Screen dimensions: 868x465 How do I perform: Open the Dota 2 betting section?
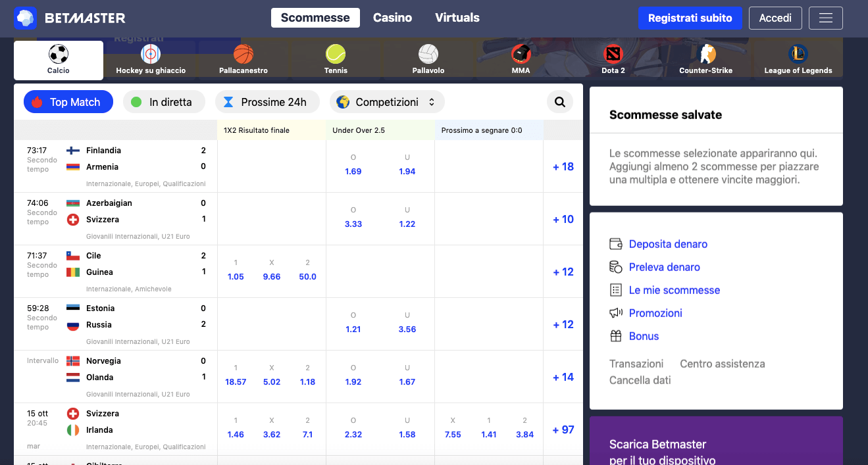tap(613, 60)
